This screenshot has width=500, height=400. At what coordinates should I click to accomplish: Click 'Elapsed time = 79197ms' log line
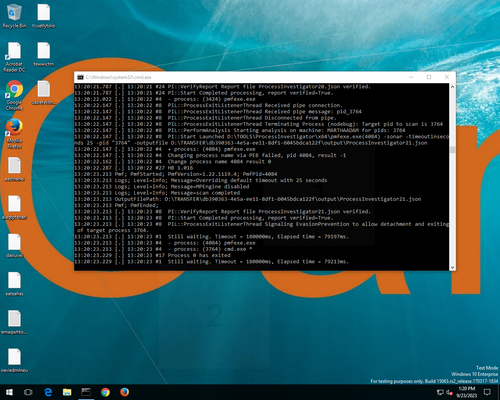[211, 237]
